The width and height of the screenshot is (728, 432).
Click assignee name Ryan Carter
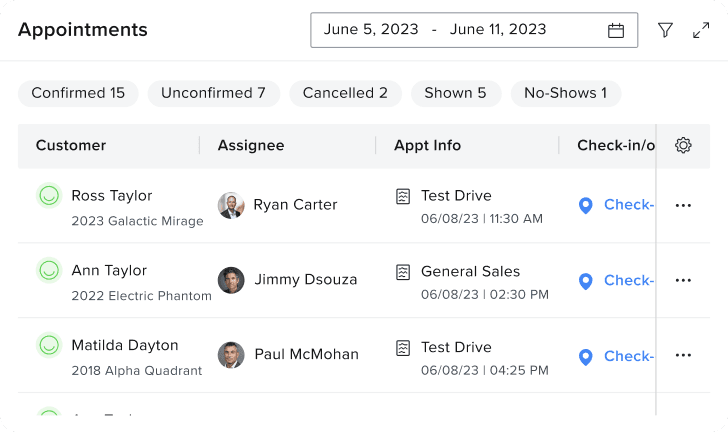(x=295, y=205)
